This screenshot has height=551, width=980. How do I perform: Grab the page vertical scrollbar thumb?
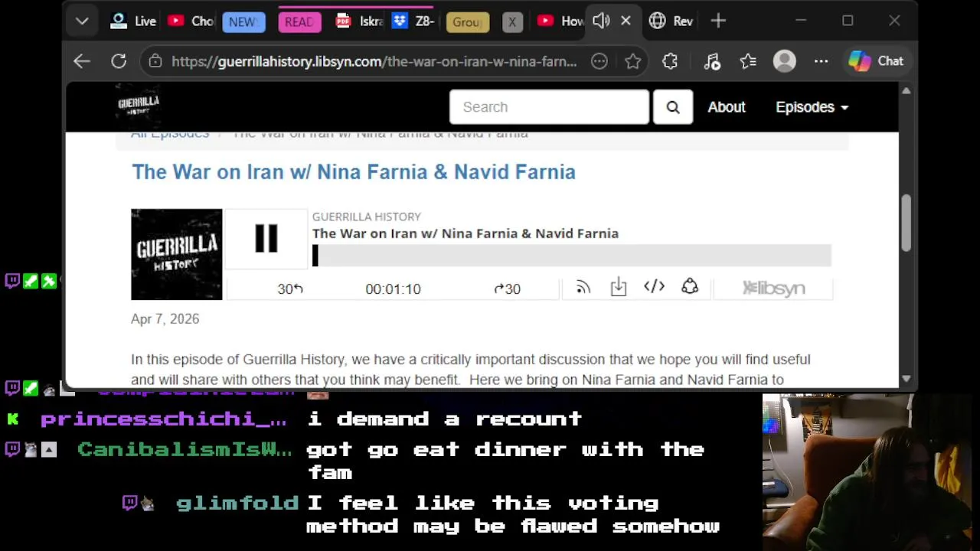[x=906, y=223]
